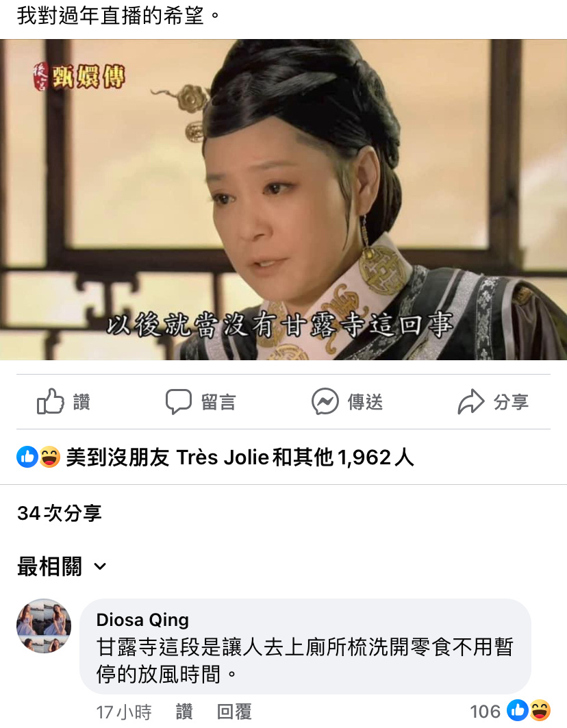567x728 pixels.
Task: Open the 留言 comment bubble icon
Action: (x=178, y=401)
